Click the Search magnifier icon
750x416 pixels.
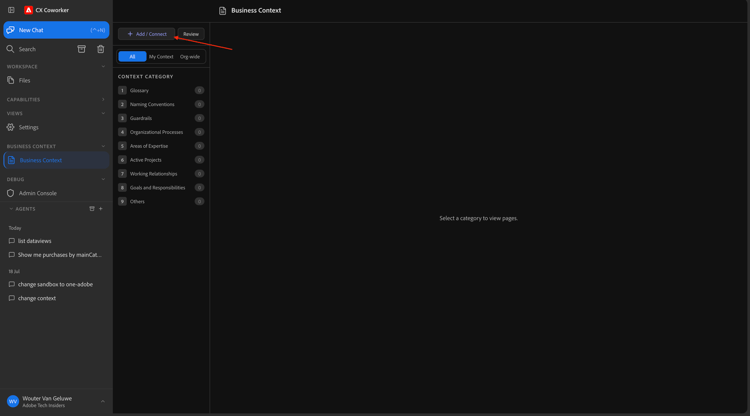[10, 49]
